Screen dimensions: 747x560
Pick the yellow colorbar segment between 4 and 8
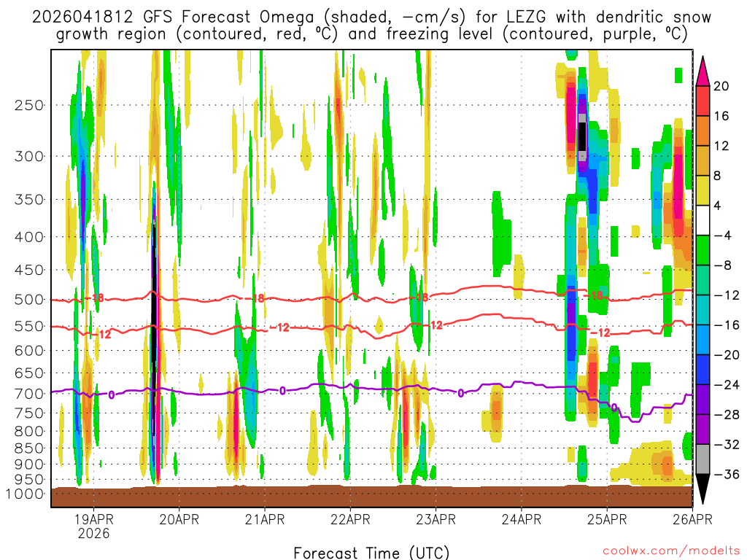(x=703, y=190)
